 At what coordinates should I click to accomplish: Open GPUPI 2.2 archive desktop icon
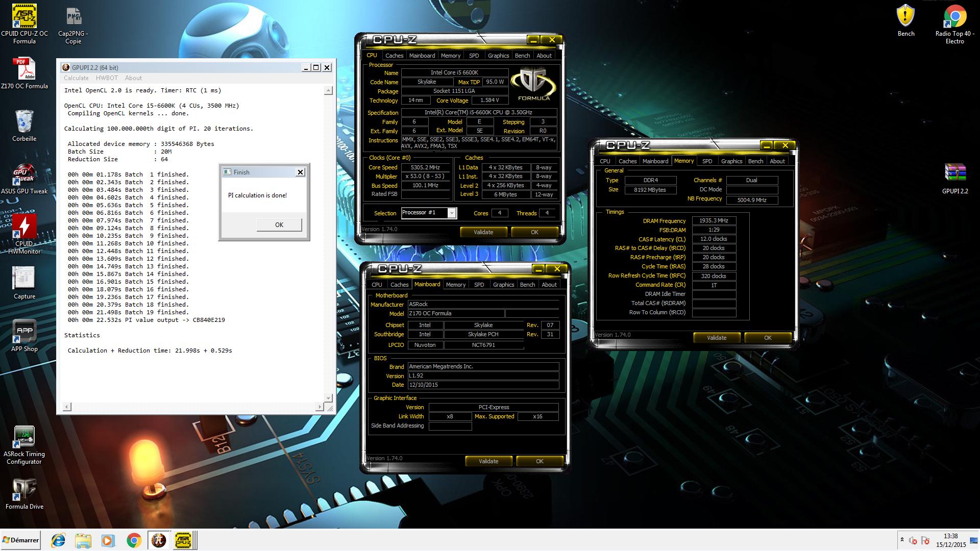954,179
